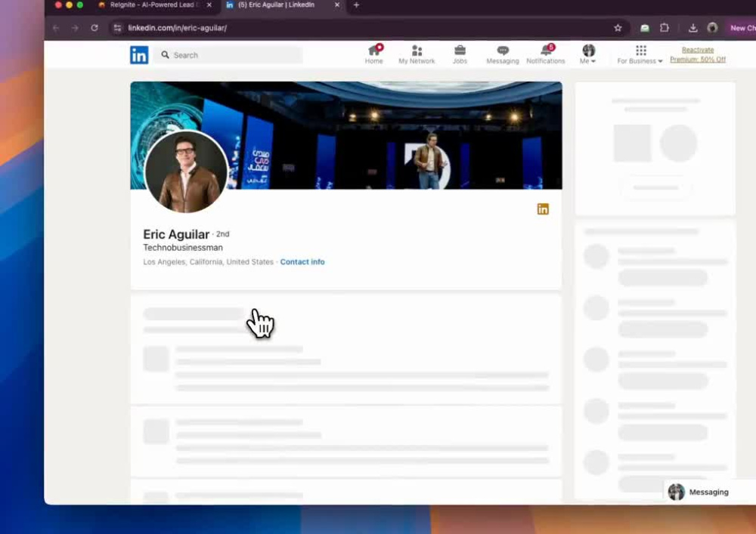The width and height of the screenshot is (756, 534).
Task: Expand the For Business grid menu
Action: pyautogui.click(x=640, y=54)
